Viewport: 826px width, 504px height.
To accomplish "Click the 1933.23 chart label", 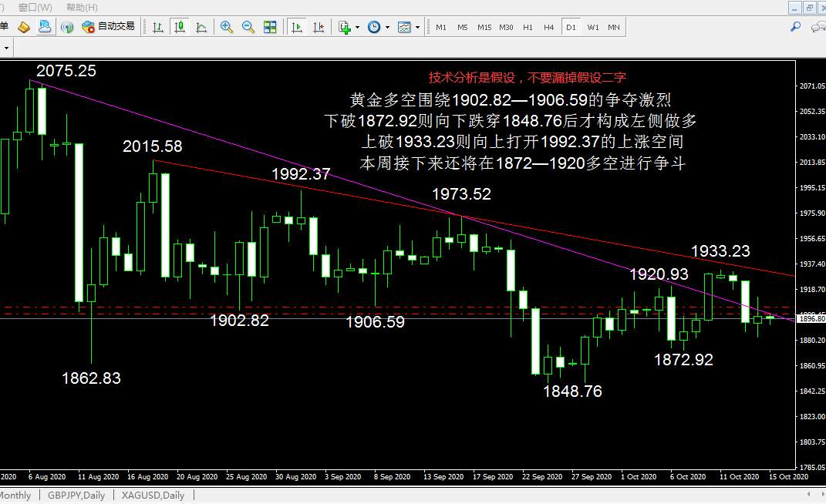I will point(720,250).
